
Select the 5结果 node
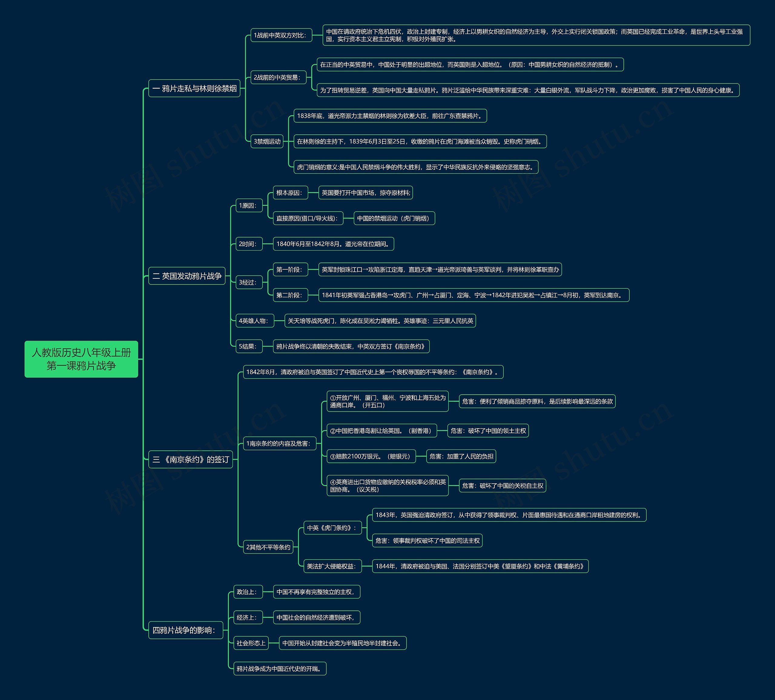[x=249, y=346]
